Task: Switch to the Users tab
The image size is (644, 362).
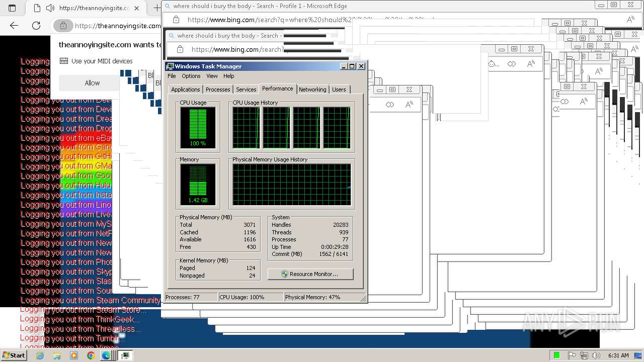Action: (x=339, y=89)
